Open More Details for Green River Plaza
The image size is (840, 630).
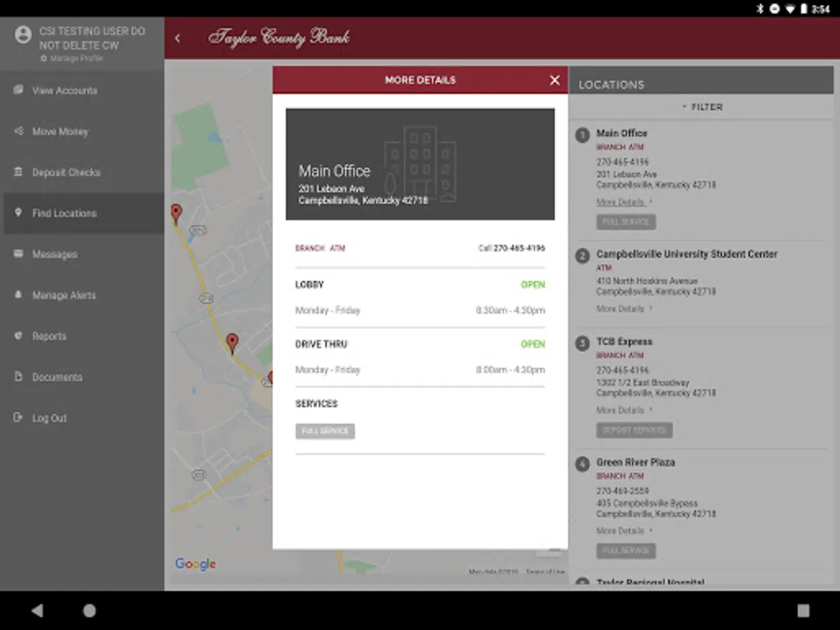(x=624, y=531)
